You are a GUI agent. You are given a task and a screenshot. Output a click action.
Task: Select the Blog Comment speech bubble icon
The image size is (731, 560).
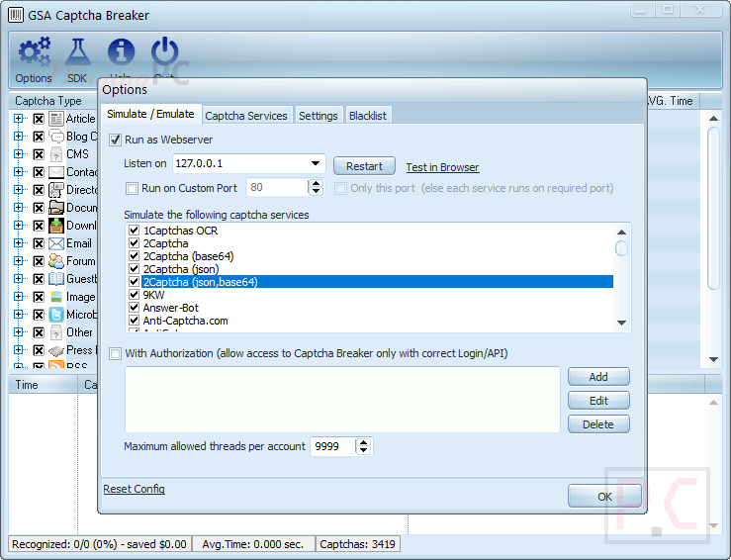56,137
